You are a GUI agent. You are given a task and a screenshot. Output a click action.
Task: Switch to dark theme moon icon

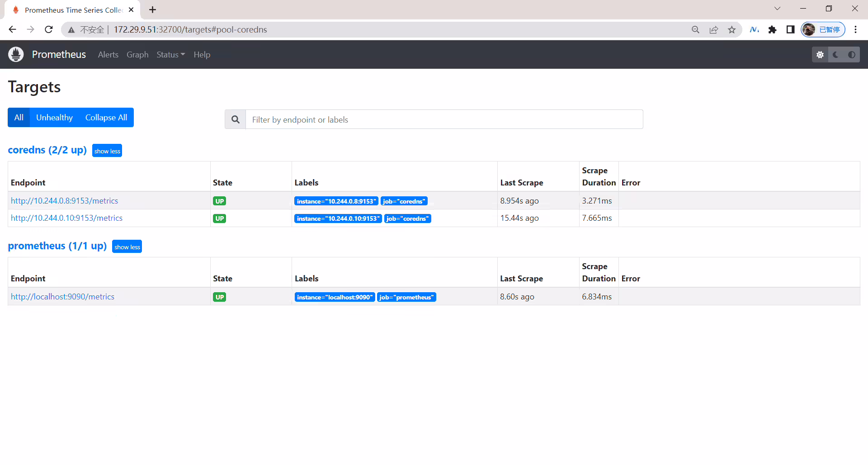836,55
